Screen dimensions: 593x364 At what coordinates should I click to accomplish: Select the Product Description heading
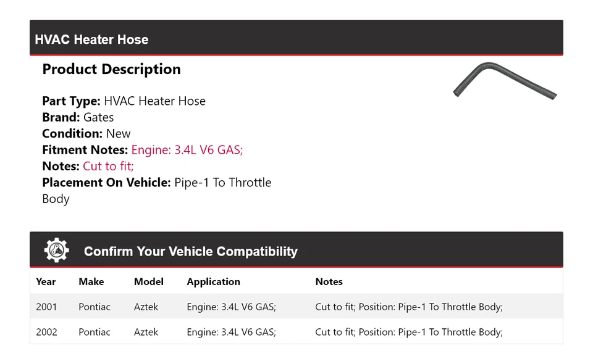(111, 69)
